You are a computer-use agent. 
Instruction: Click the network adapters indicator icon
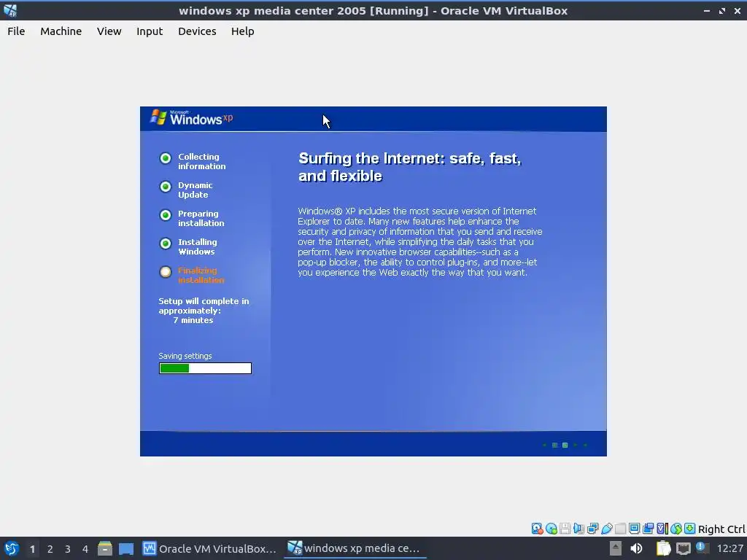pos(592,529)
